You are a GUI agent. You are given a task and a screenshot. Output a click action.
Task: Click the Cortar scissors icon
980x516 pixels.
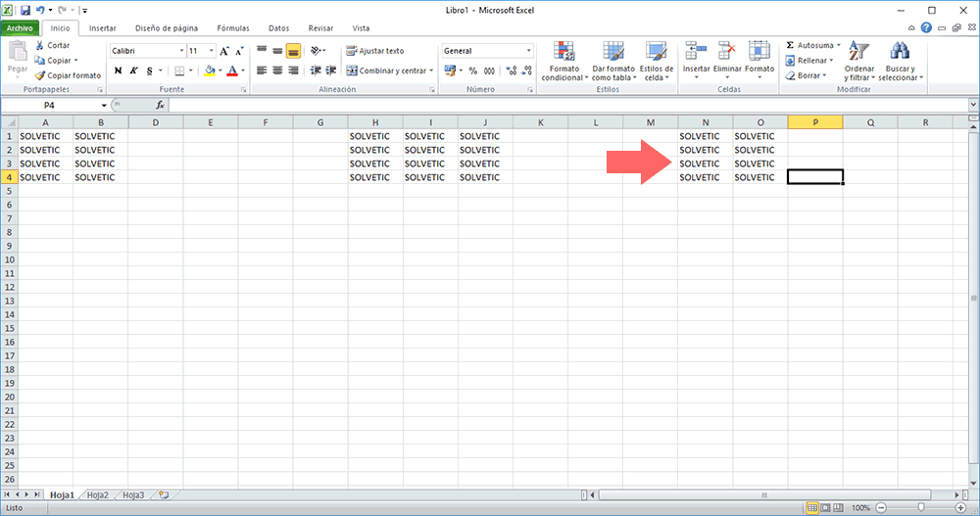pyautogui.click(x=40, y=45)
